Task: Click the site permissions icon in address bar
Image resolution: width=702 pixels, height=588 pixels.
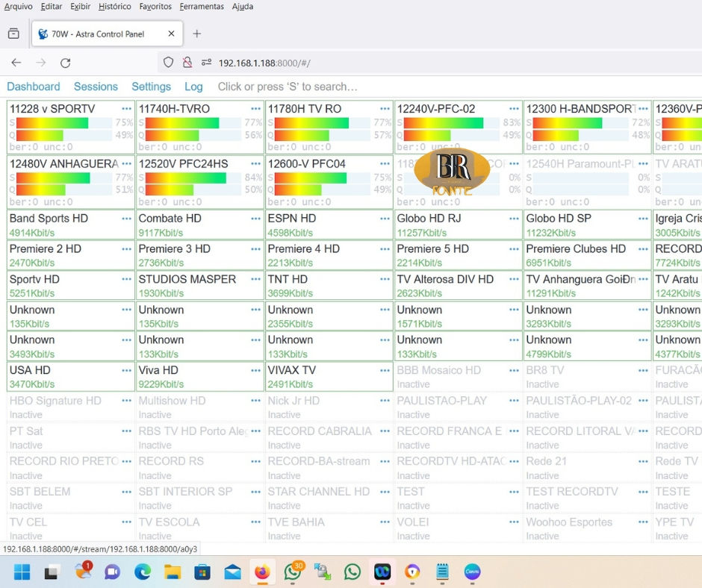Action: tap(206, 62)
